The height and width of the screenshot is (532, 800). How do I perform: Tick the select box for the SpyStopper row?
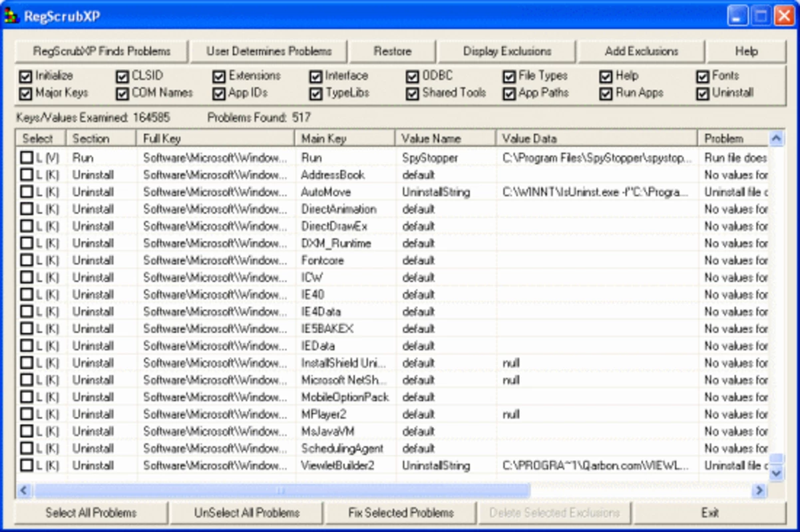[27, 158]
